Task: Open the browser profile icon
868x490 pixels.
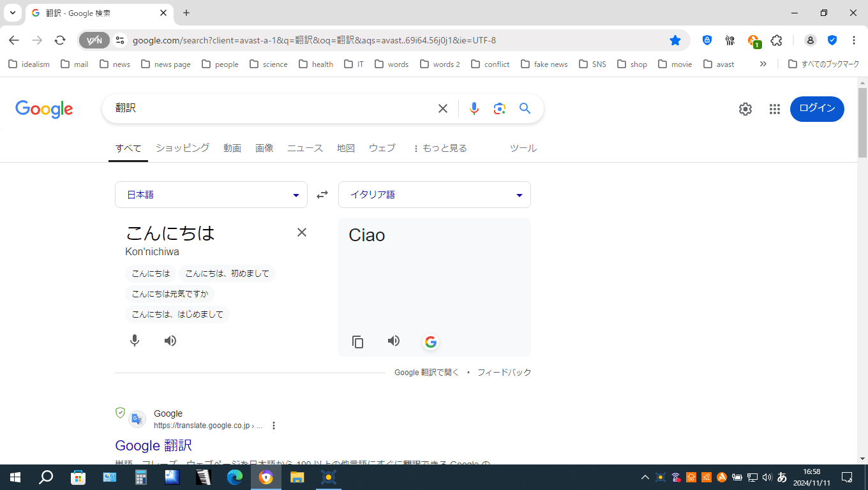Action: tap(811, 40)
